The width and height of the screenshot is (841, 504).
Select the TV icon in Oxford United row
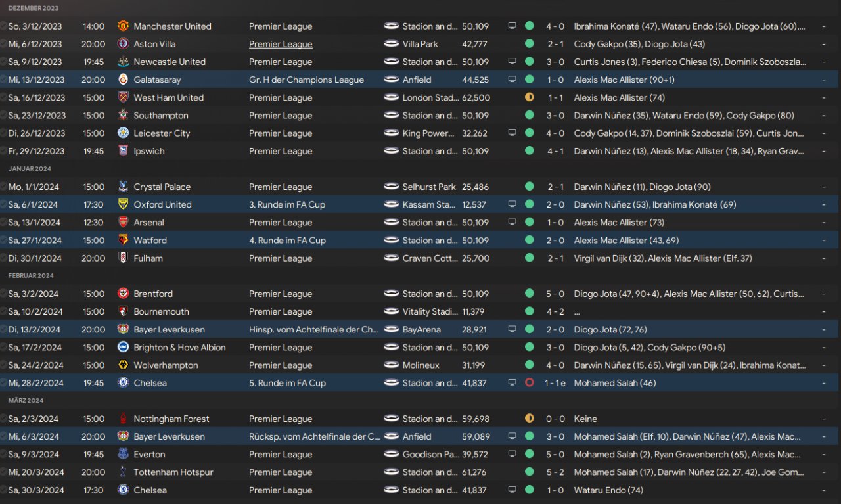coord(512,204)
